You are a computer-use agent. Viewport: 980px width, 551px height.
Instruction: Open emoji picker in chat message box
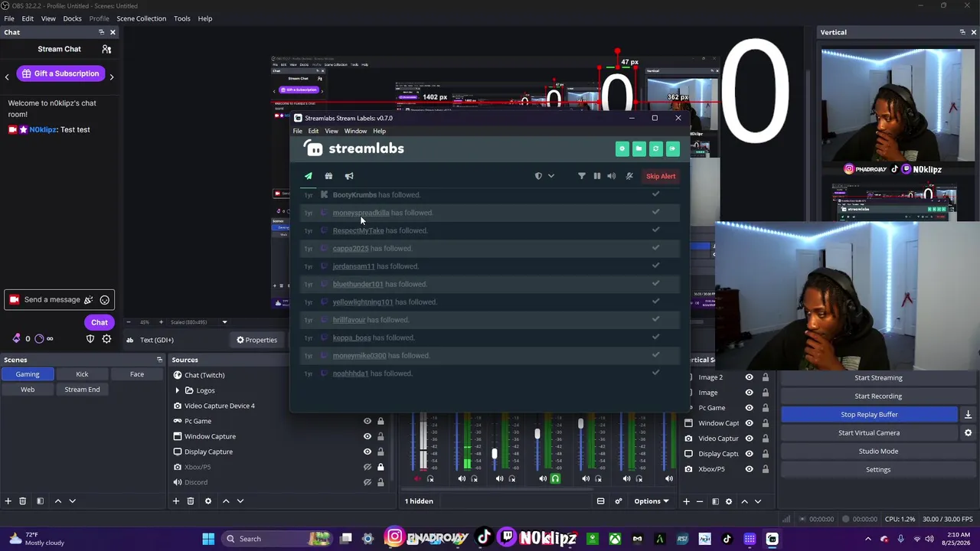[105, 300]
